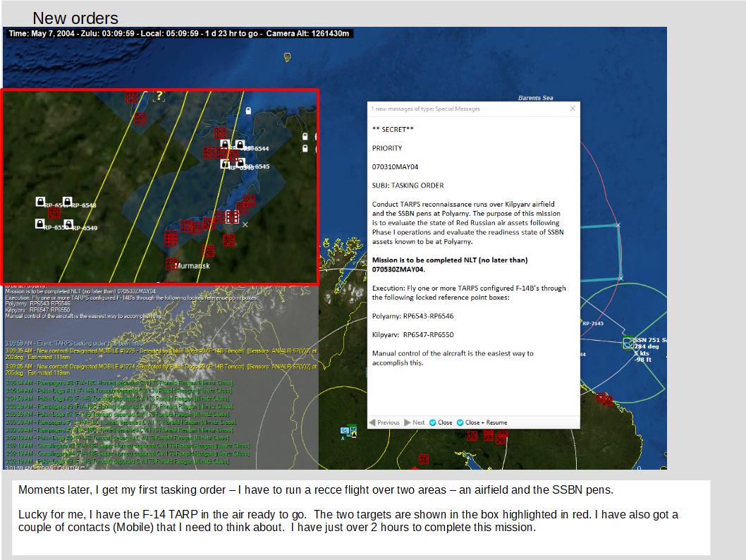Click the time and camera altitude status bar

179,34
